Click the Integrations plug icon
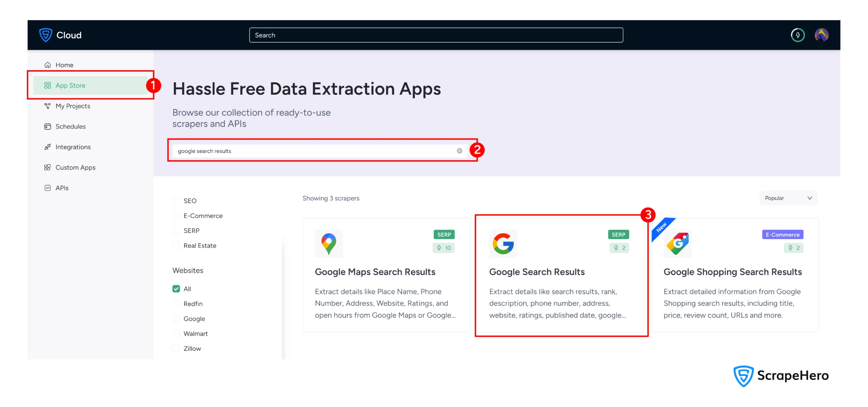The image size is (868, 407). point(47,147)
